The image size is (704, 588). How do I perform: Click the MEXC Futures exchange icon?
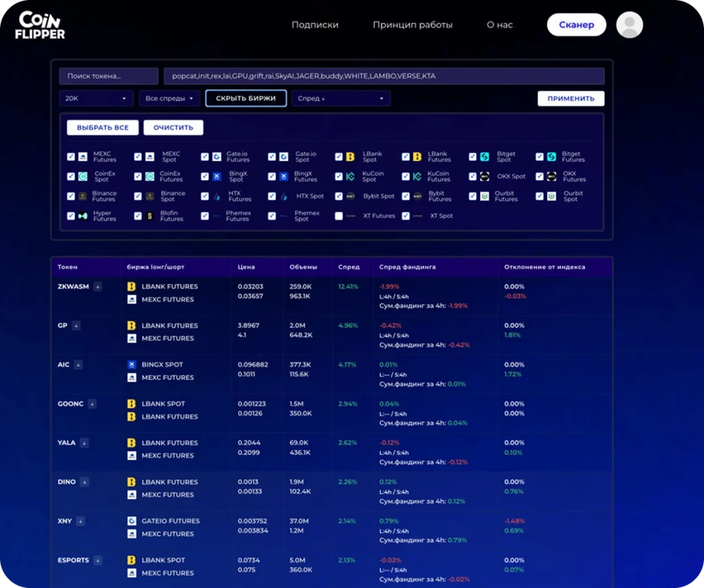pyautogui.click(x=82, y=157)
